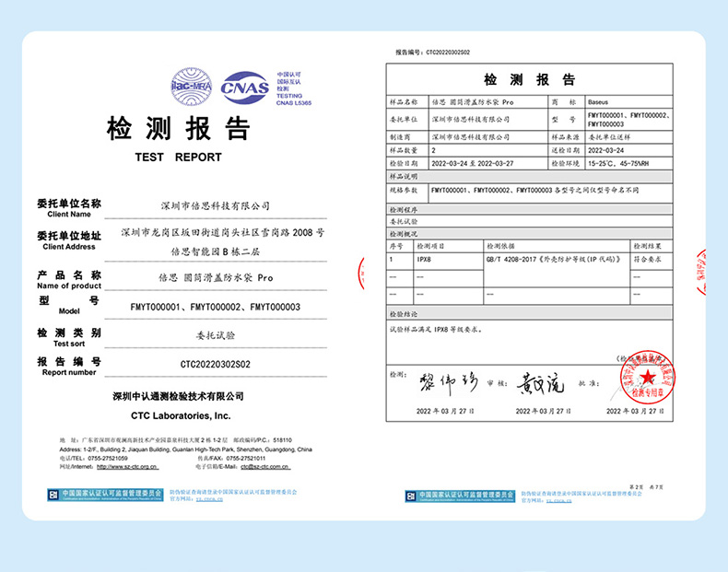Click the Model label on the cover page
Screen dimensions: 728x572
pyautogui.click(x=69, y=311)
